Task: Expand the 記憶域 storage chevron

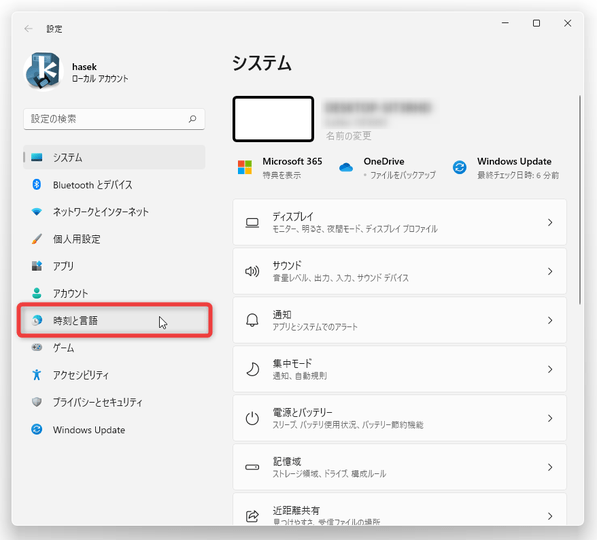Action: click(550, 467)
